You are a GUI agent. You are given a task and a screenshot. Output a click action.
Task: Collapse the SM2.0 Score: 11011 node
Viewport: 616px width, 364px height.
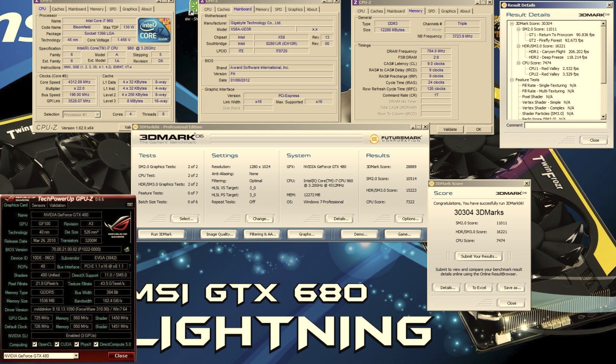[x=518, y=29]
